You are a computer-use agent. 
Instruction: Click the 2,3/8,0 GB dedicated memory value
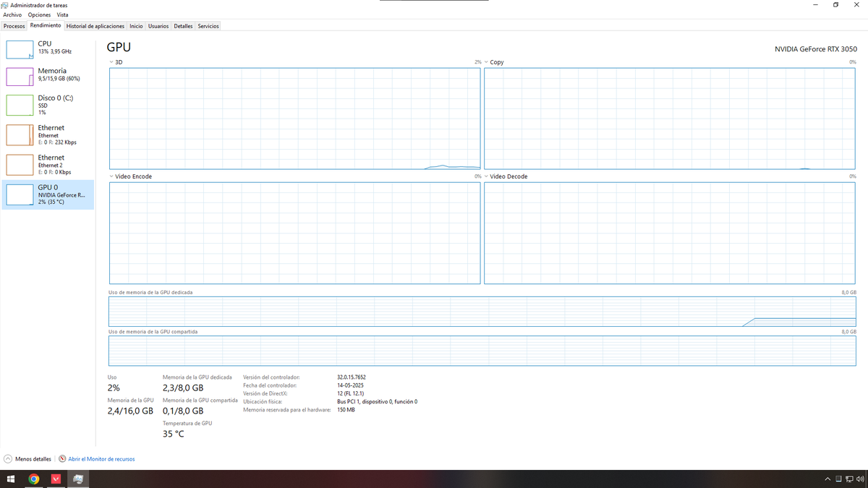click(x=183, y=388)
